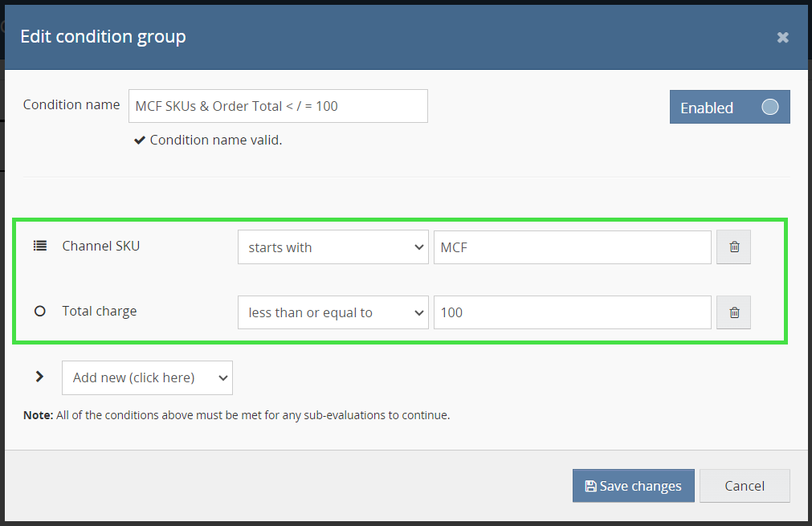Click the chevron arrow beside Add new
This screenshot has height=526, width=812.
point(39,376)
